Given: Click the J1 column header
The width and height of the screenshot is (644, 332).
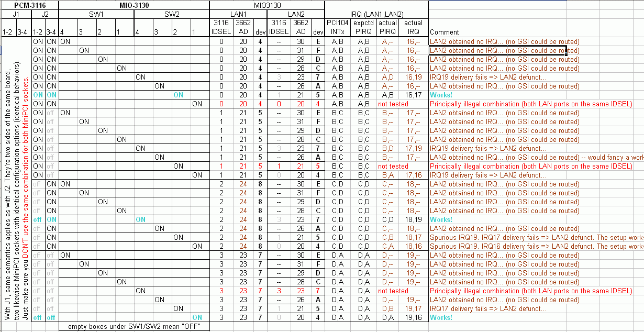Looking at the screenshot, I should [x=16, y=15].
